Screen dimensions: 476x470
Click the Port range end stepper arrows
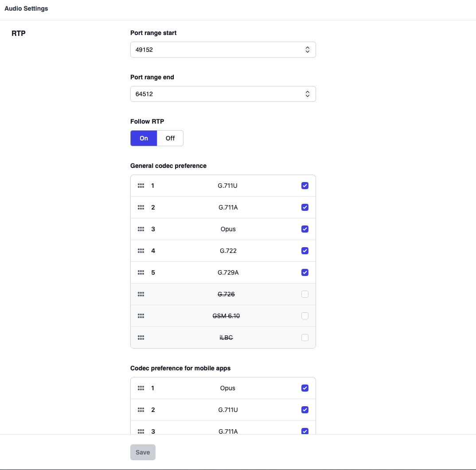308,94
